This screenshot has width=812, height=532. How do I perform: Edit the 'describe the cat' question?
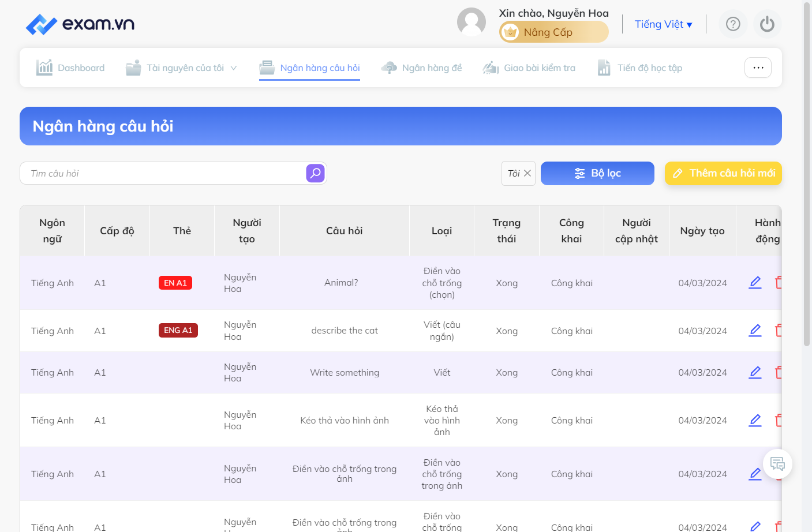(x=755, y=331)
